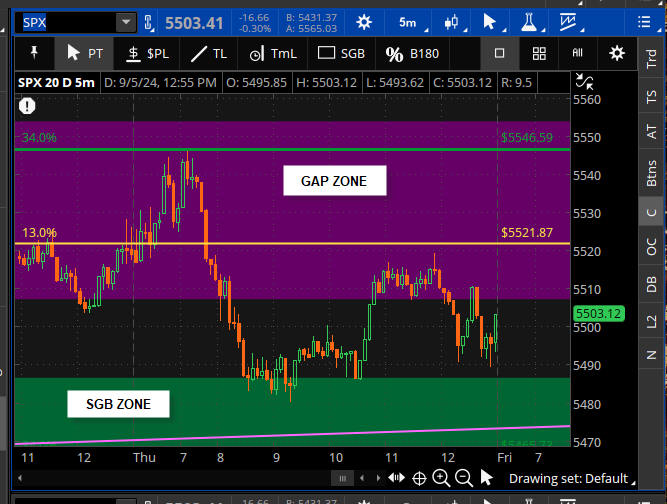Click the All drawings button
Screen dimensions: 667x504
tap(577, 53)
